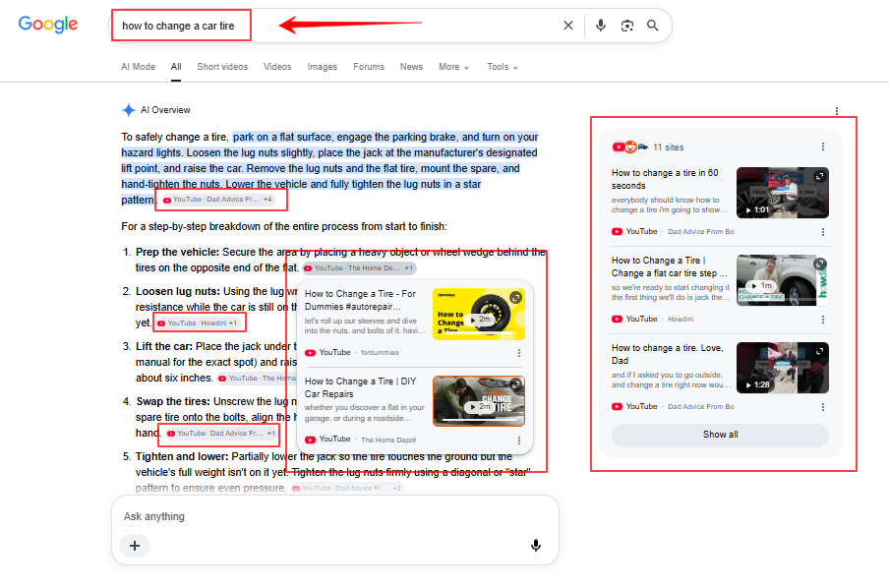Open 'How to Change a Tire | DIY Car Repairs' link
The height and width of the screenshot is (588, 889).
click(361, 387)
